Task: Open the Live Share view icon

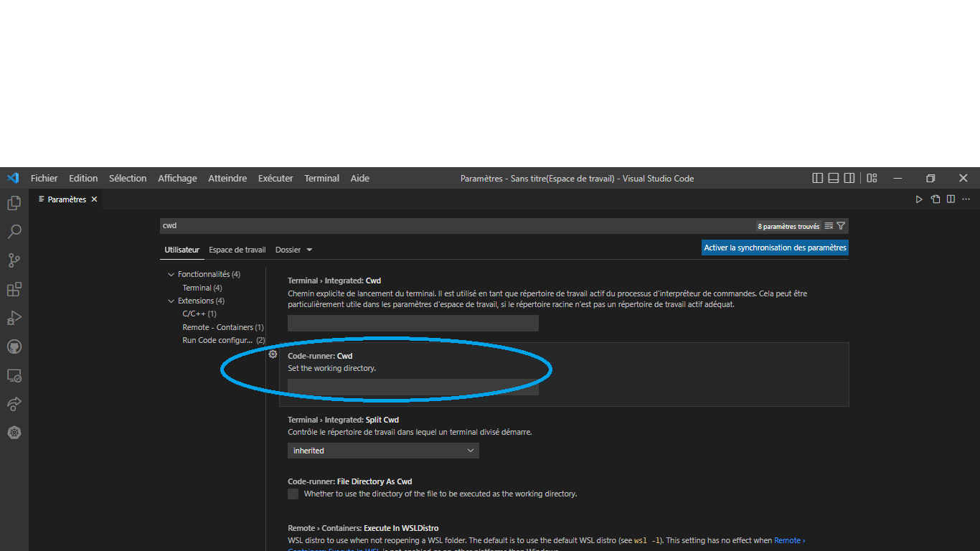Action: pos(14,404)
